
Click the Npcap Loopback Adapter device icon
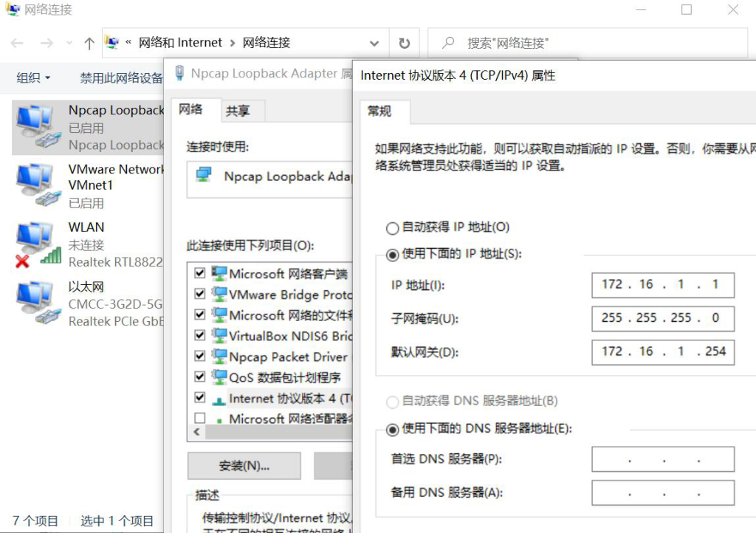(x=204, y=174)
